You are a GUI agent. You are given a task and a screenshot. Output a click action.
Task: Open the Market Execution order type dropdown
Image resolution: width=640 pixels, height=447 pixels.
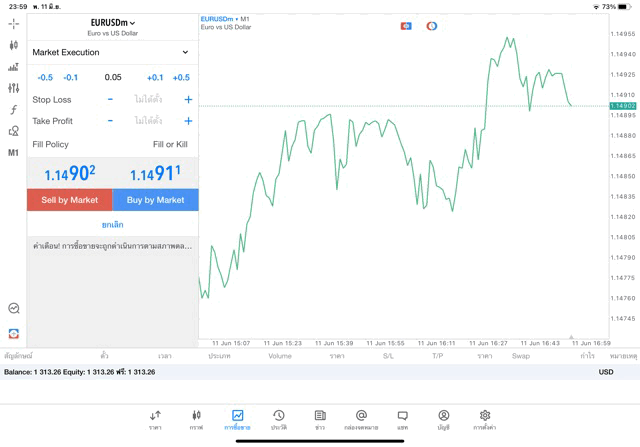point(112,52)
